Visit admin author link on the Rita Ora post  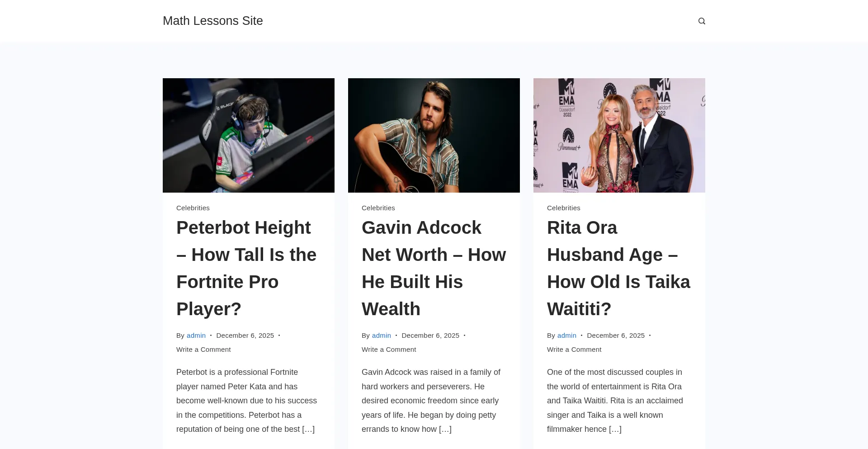567,336
